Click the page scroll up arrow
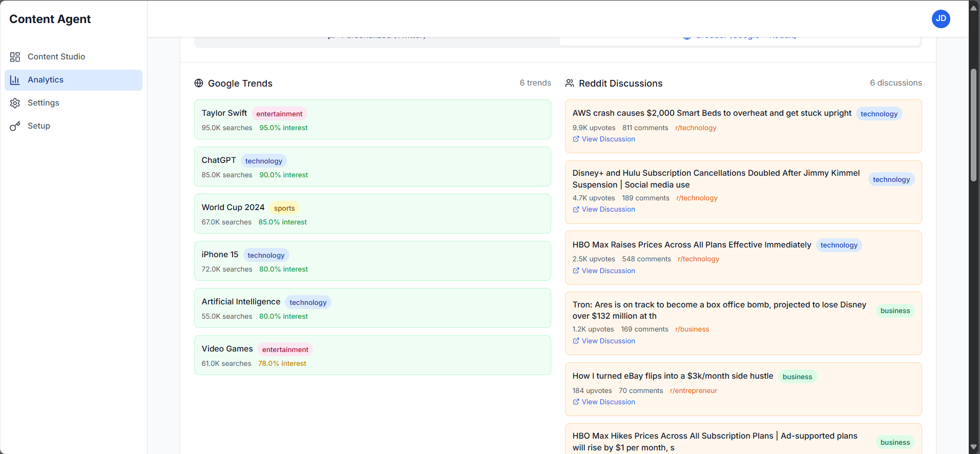The image size is (980, 454). [973, 8]
